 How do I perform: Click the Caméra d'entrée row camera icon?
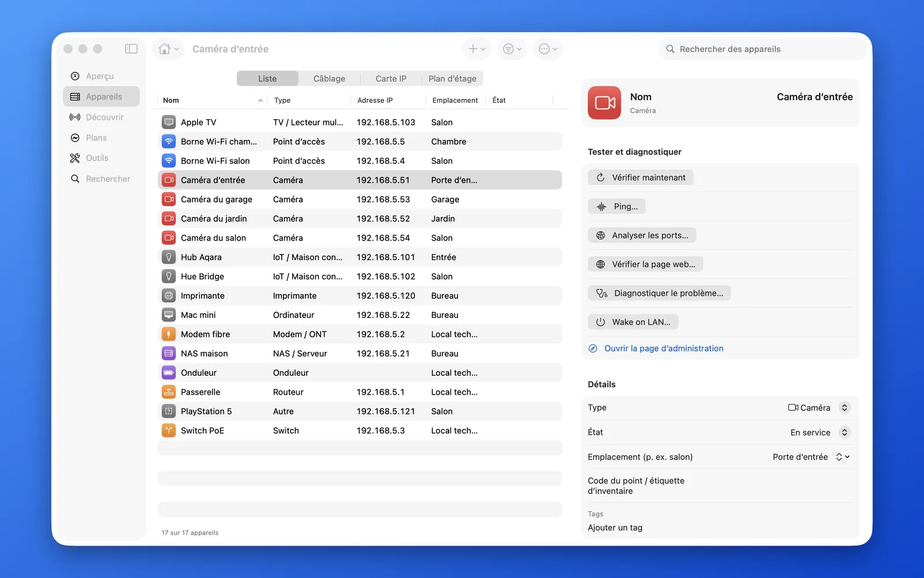tap(169, 180)
